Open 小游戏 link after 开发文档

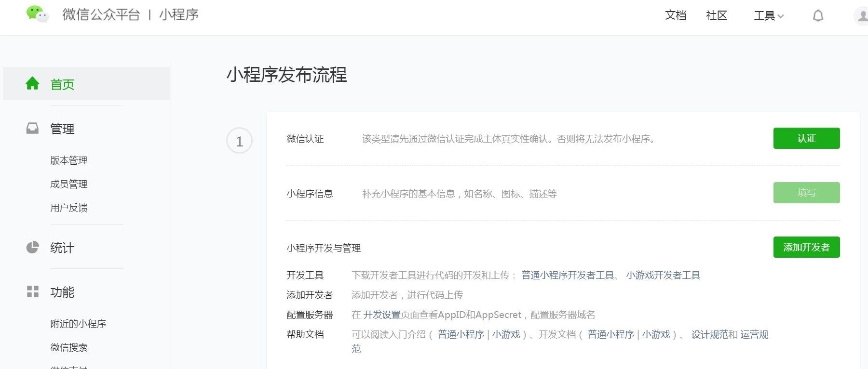coord(656,334)
